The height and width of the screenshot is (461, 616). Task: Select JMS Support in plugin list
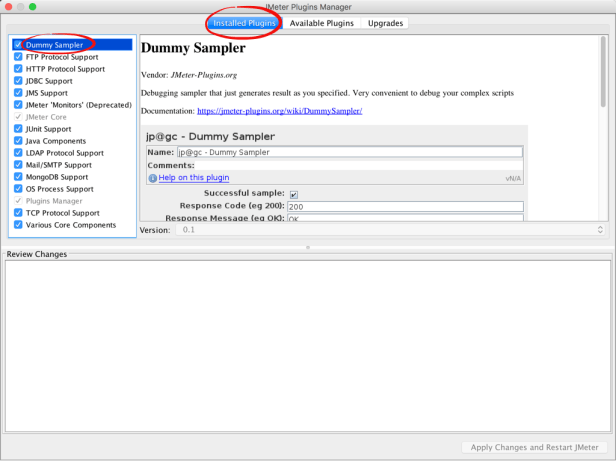click(x=72, y=93)
